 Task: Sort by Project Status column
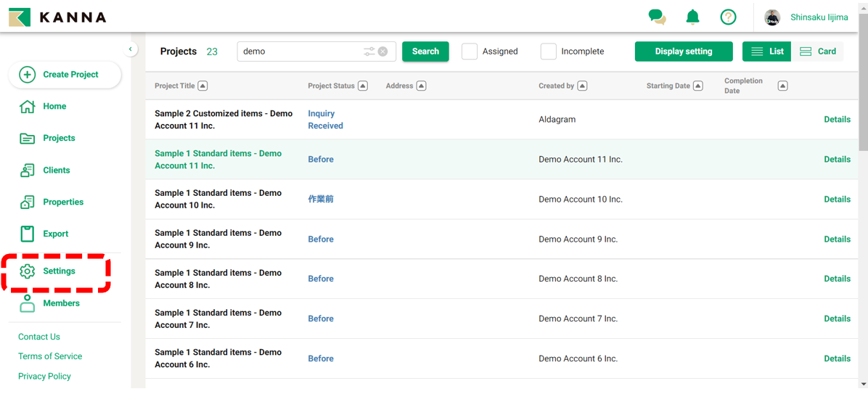coord(363,86)
